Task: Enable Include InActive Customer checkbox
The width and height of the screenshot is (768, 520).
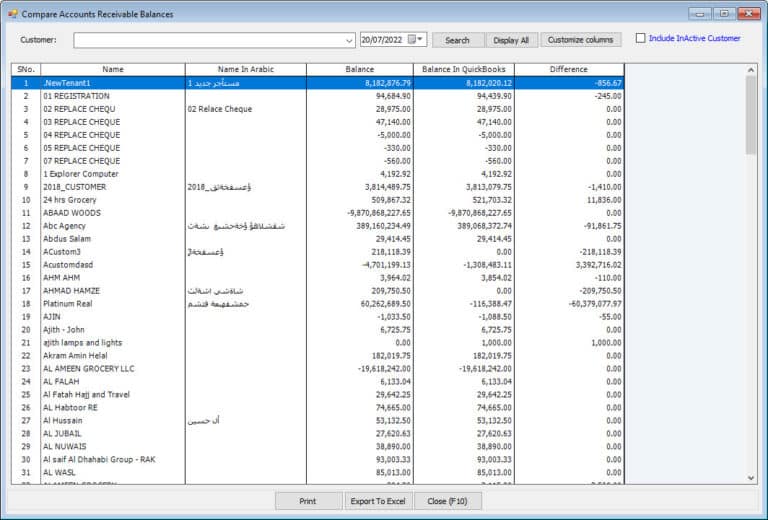Action: 640,39
